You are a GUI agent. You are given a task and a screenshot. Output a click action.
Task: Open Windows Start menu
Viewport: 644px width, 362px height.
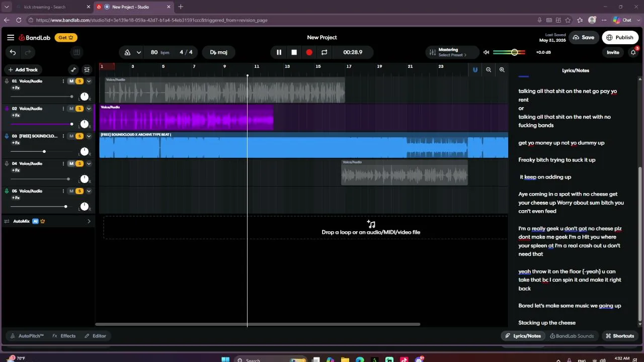(x=225, y=360)
